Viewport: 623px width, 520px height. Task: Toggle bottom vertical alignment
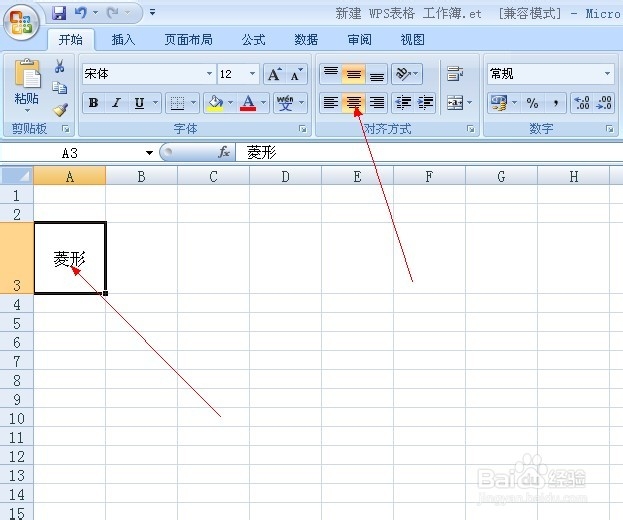point(377,73)
